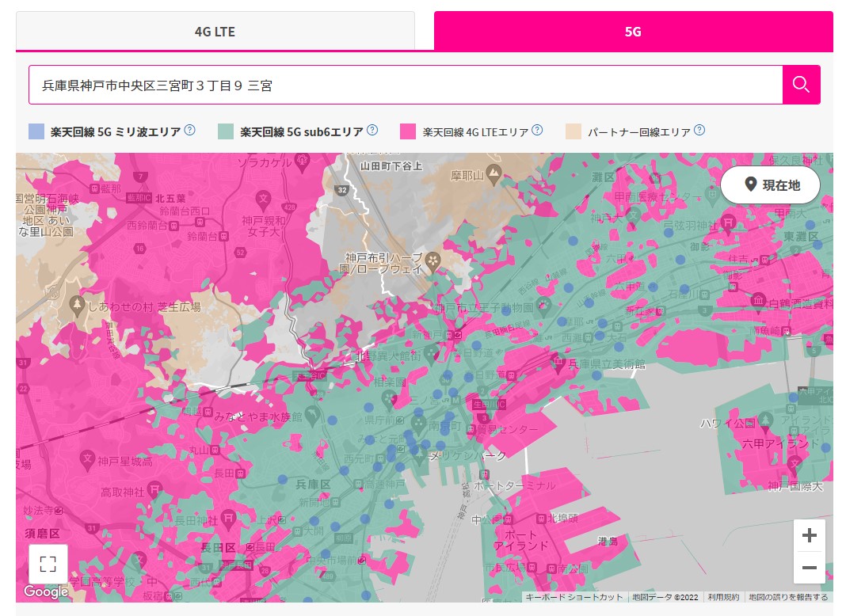Image resolution: width=846 pixels, height=616 pixels.
Task: Click the 兵庫県立美術館 museum marker
Action: pyautogui.click(x=558, y=362)
